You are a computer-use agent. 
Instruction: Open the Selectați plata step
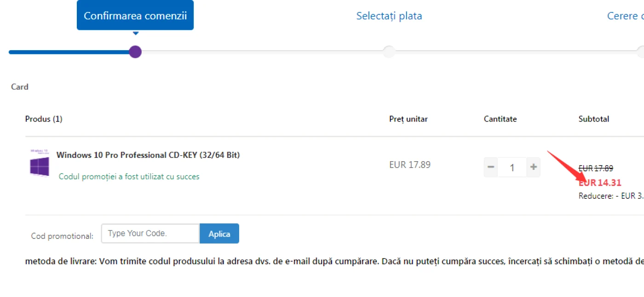[389, 16]
